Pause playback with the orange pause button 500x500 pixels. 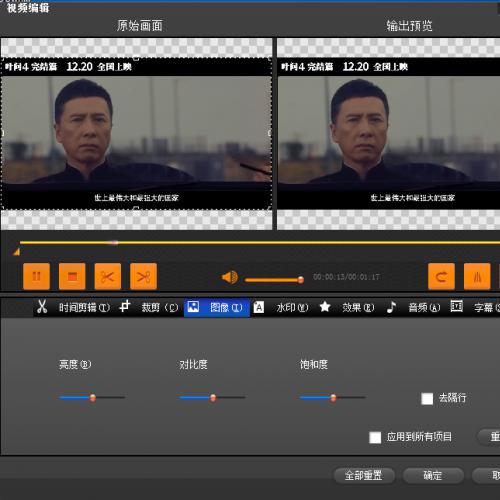pyautogui.click(x=36, y=276)
